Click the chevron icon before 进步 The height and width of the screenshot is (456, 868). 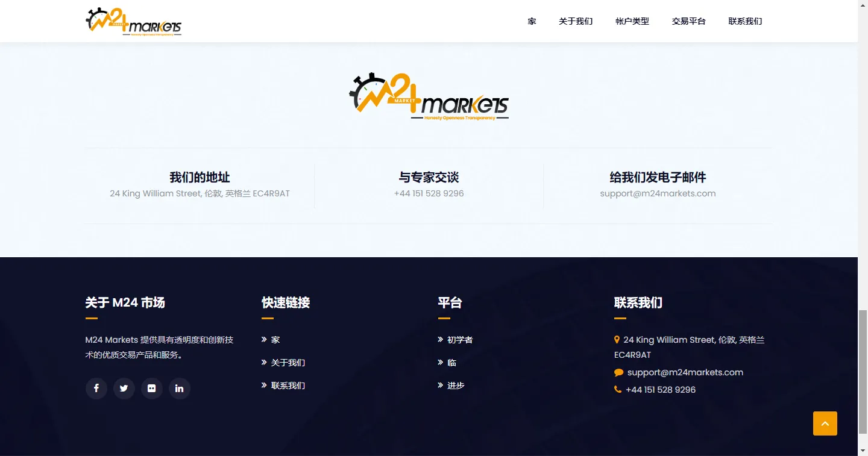[441, 386]
